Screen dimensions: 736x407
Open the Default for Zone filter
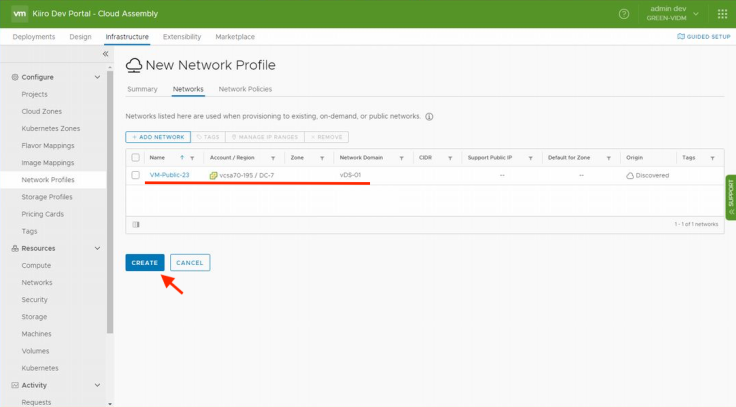click(x=608, y=158)
